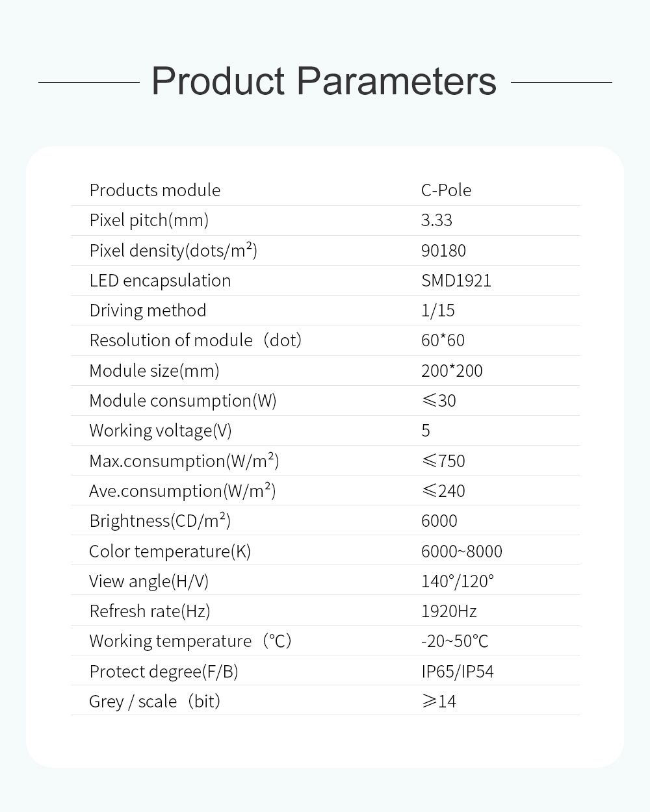Click the C-Pole value
The width and height of the screenshot is (650, 812).
pyautogui.click(x=446, y=190)
